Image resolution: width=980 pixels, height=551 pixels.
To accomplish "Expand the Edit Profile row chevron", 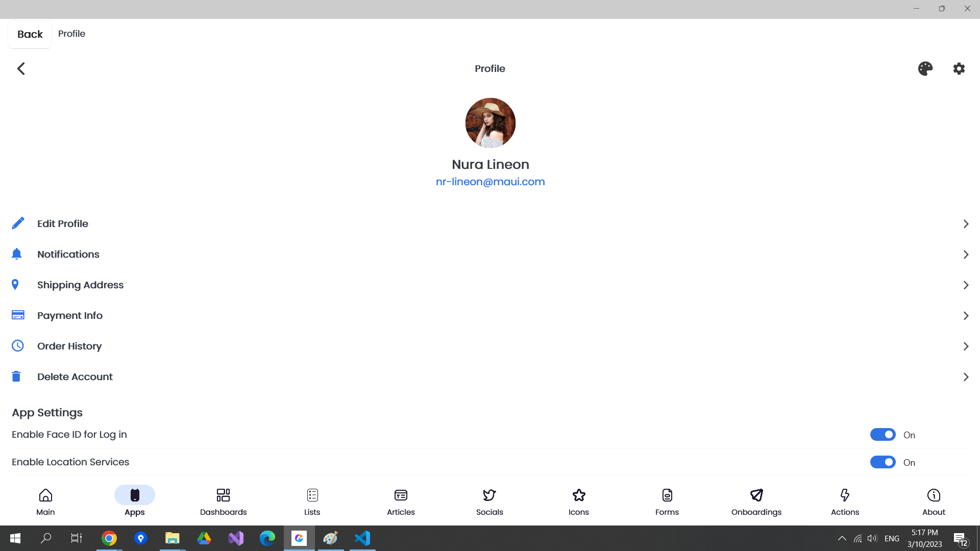I will [x=966, y=224].
